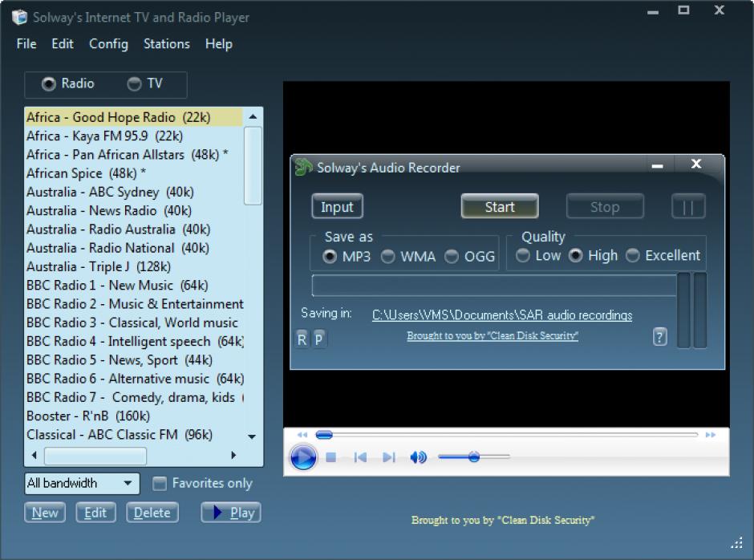Click the Next track icon
The image size is (754, 560).
click(388, 457)
